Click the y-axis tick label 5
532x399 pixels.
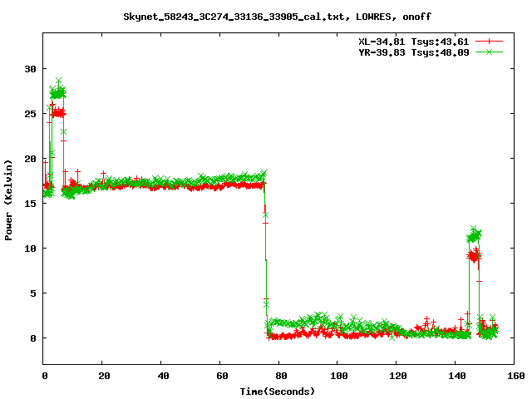click(x=33, y=293)
